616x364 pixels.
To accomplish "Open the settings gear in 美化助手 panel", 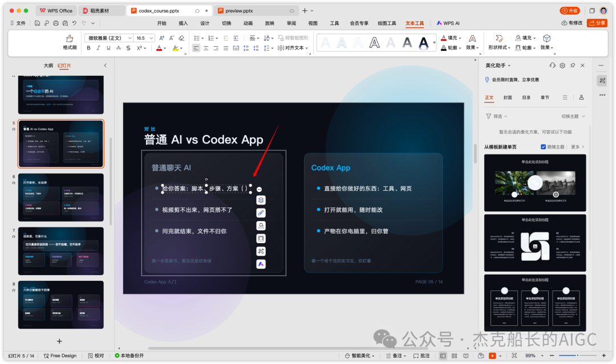I will pyautogui.click(x=562, y=66).
